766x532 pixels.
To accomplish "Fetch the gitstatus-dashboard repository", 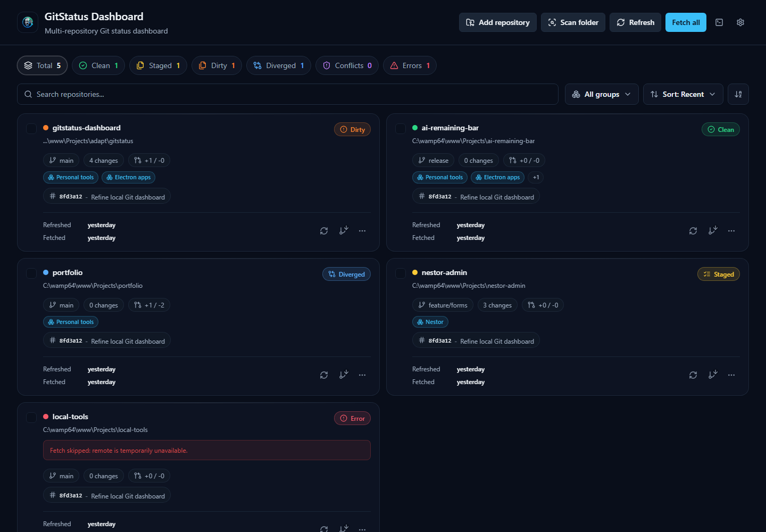I will pos(344,231).
